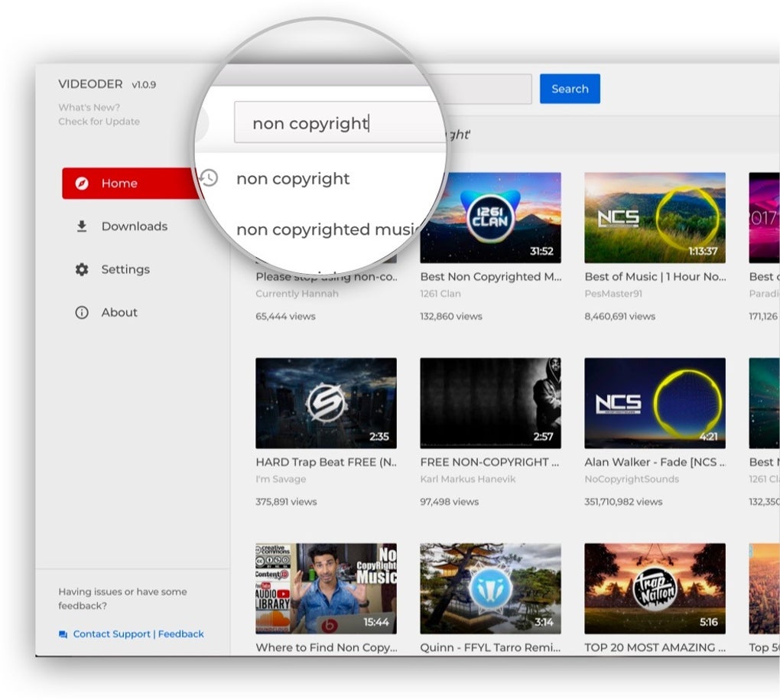Screen dimensions: 780x700
Task: Click the Contact Support chat bubble icon
Action: coord(63,634)
